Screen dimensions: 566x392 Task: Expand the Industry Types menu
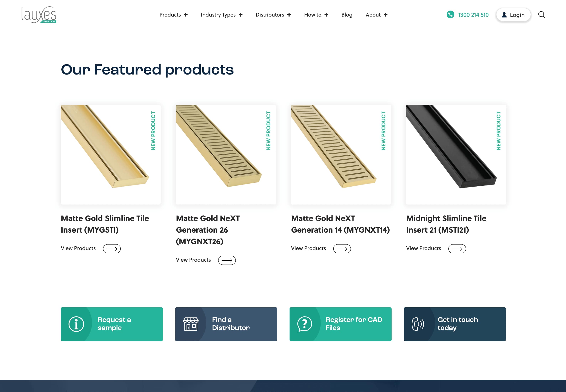point(221,15)
